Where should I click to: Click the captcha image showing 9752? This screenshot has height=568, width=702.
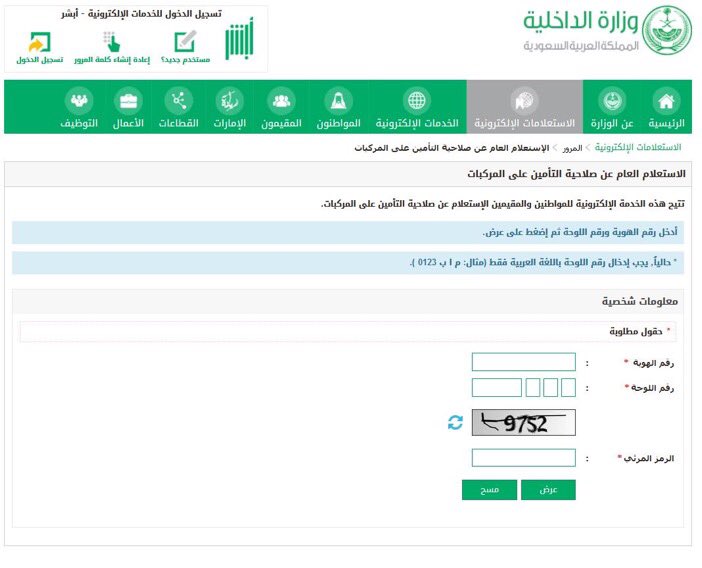click(523, 422)
